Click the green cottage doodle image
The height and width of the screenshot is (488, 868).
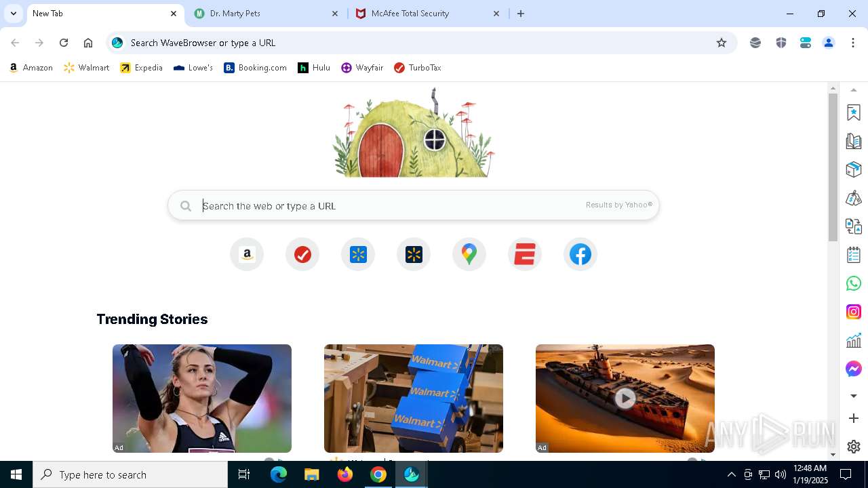click(x=414, y=133)
